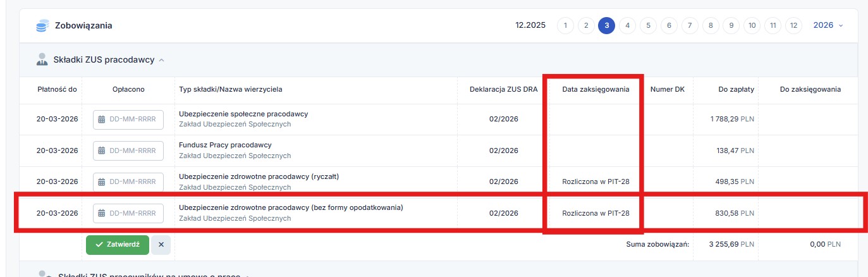Click the employer person icon
Image resolution: width=868 pixels, height=277 pixels.
click(x=43, y=60)
